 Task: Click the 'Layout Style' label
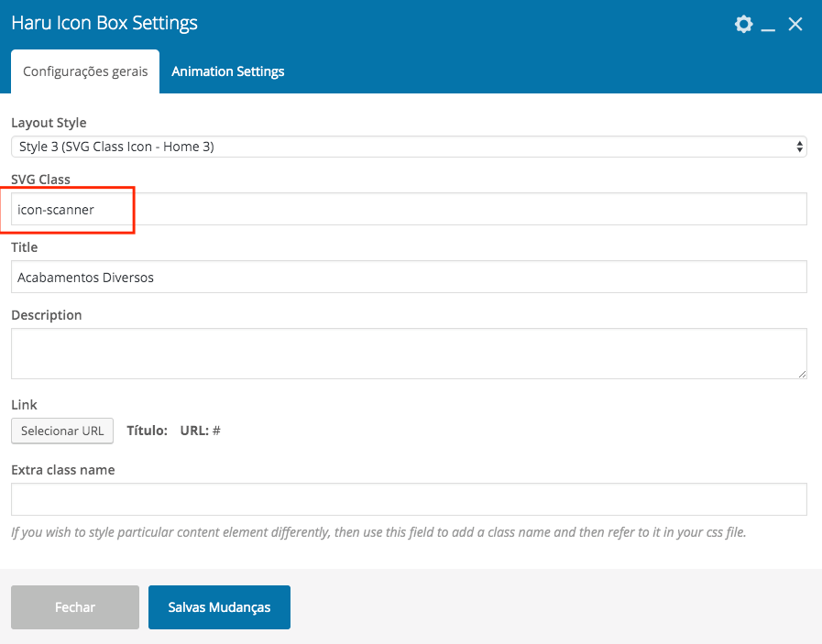(x=49, y=123)
